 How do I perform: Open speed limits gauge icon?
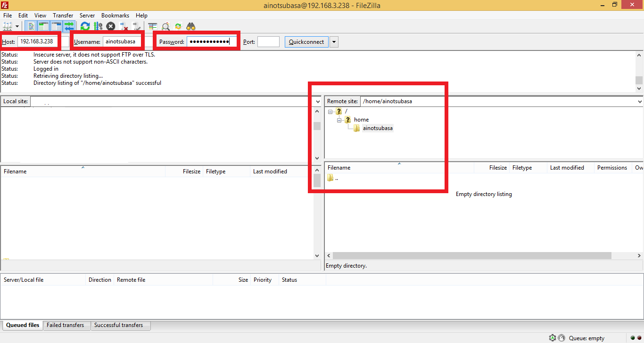pos(561,338)
